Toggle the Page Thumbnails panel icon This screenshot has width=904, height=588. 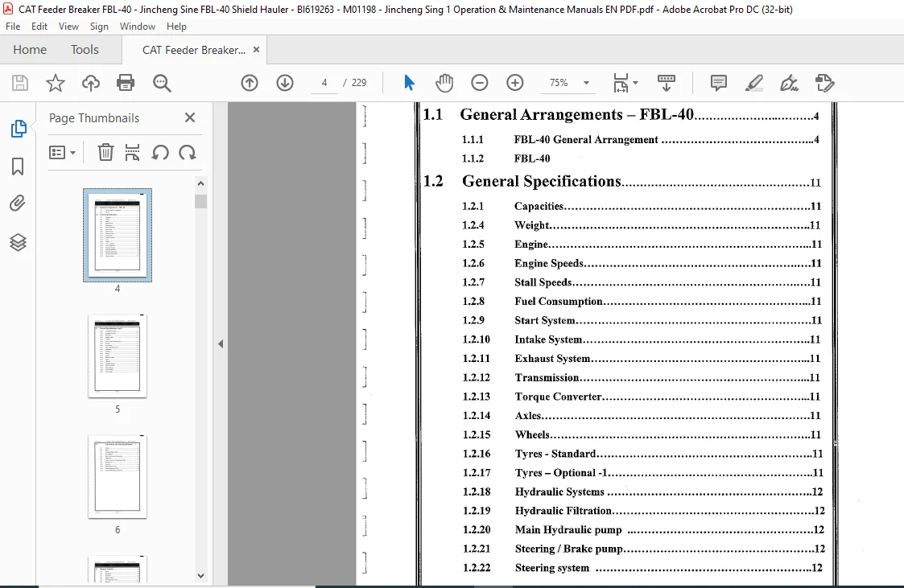pos(18,129)
